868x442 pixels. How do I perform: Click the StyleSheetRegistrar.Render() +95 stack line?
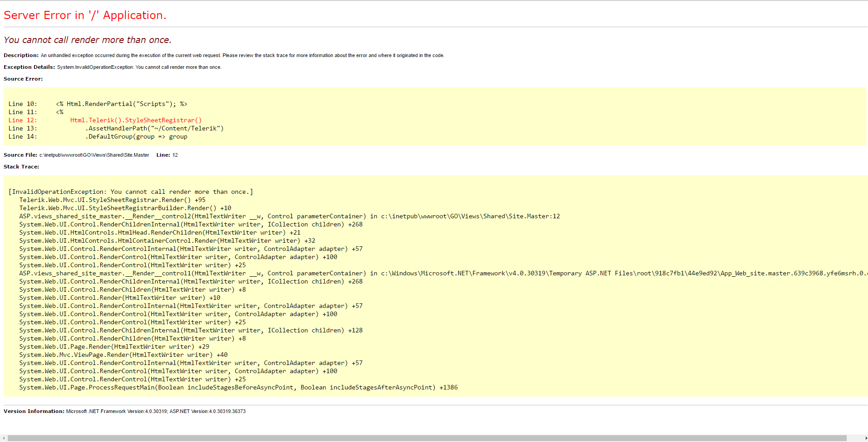pyautogui.click(x=112, y=200)
